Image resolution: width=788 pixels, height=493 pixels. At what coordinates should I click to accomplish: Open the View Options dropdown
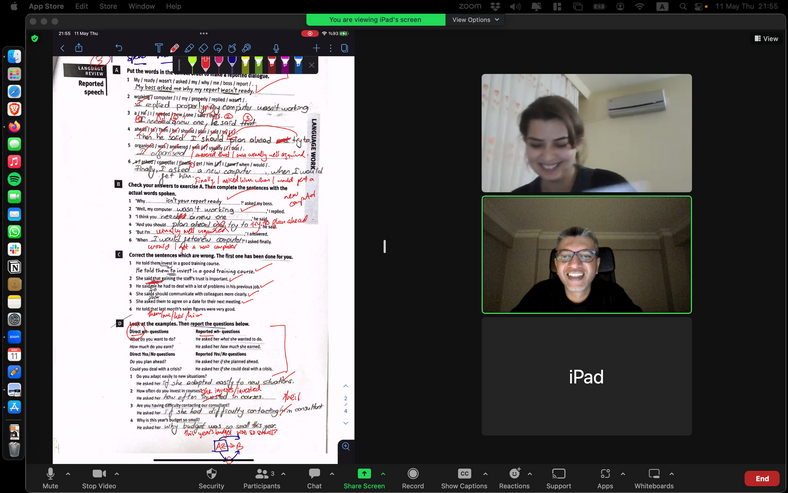point(475,20)
